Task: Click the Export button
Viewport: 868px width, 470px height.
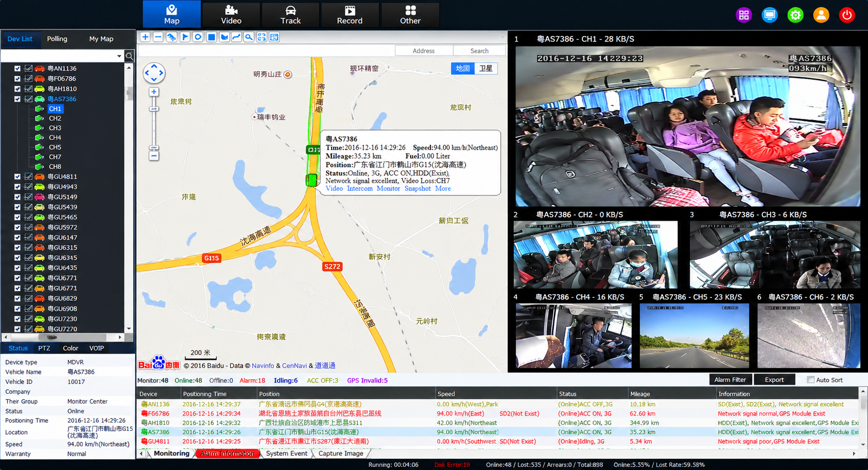Action: pos(774,380)
